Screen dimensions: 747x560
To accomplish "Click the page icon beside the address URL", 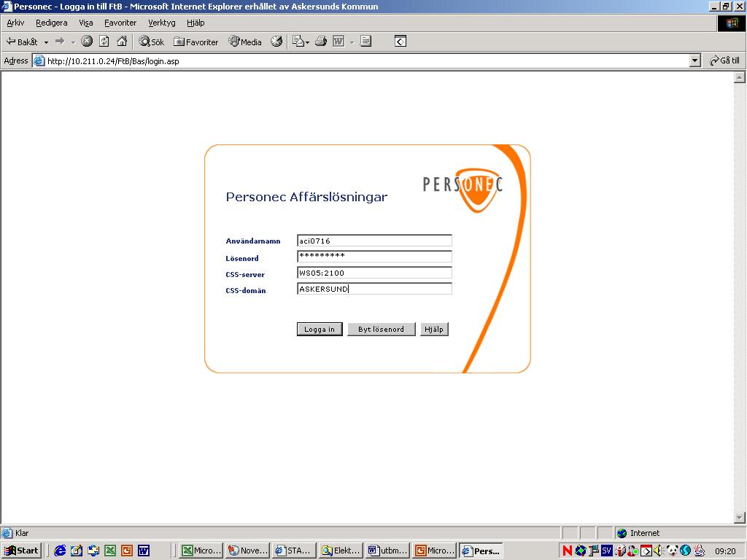I will point(39,61).
